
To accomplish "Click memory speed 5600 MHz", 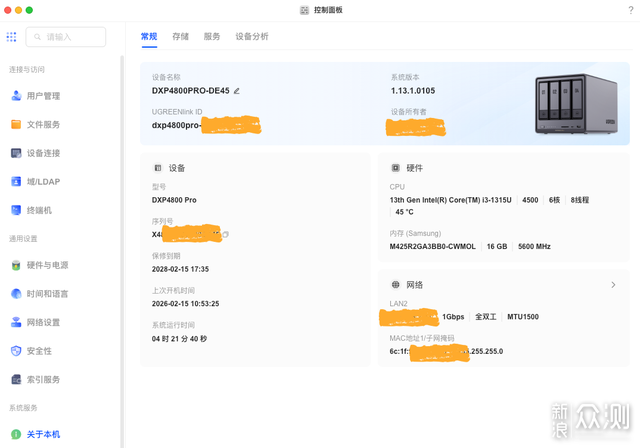I will coord(535,246).
